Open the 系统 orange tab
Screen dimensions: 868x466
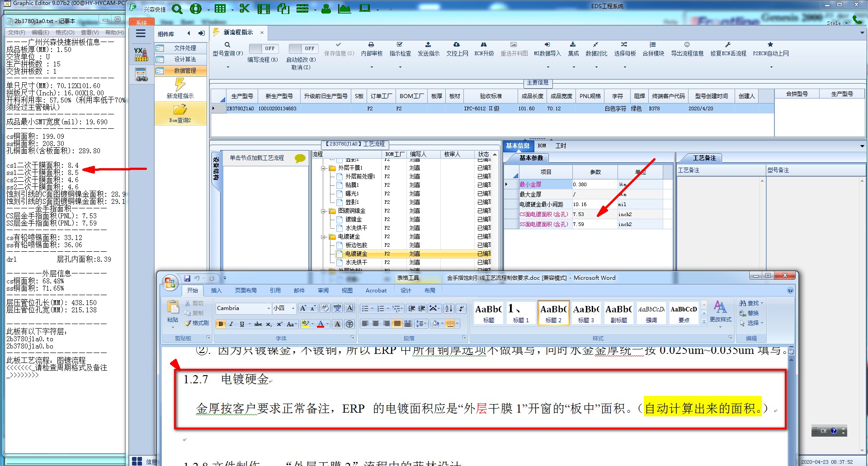coord(142,22)
